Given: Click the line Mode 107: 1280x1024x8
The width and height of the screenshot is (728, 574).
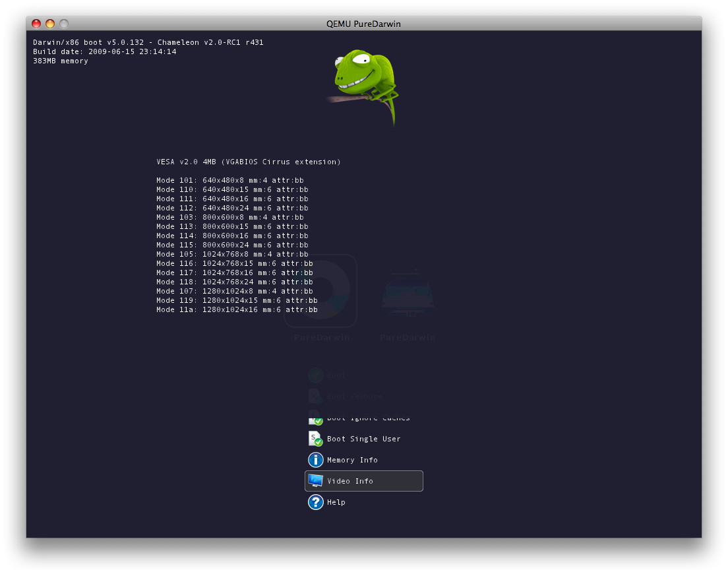Looking at the screenshot, I should coord(235,291).
